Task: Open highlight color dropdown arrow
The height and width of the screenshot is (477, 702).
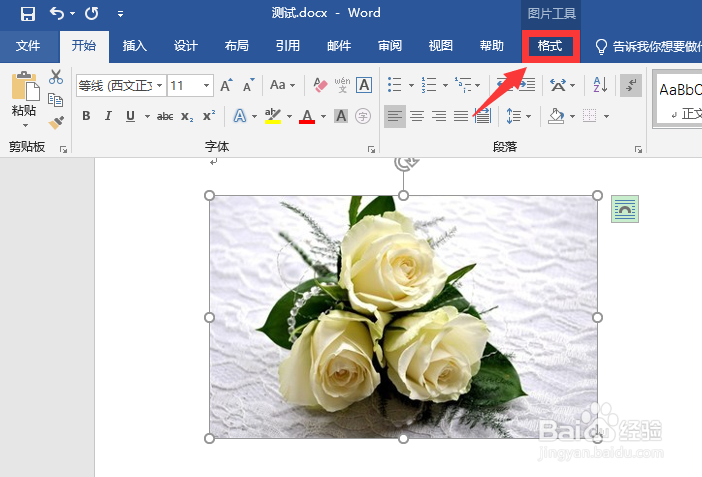Action: pos(289,116)
